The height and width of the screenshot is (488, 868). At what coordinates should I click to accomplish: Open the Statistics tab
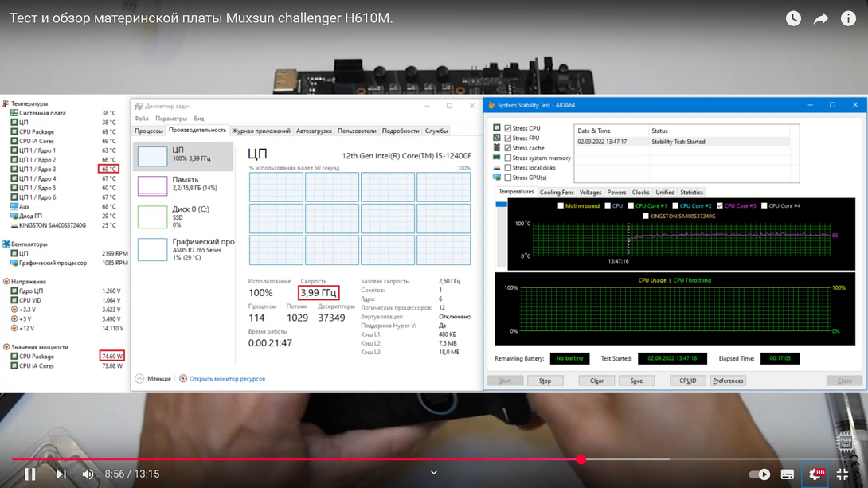(691, 193)
